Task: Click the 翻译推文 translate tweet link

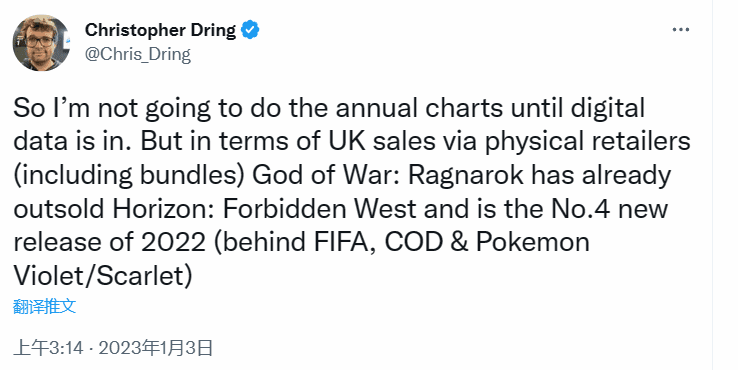Action: coord(44,306)
